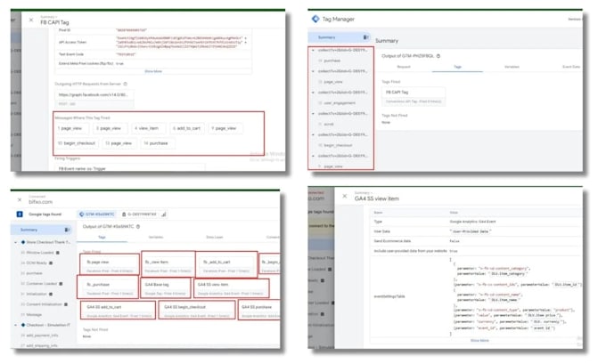Select message chip 14 purchase
The image size is (606, 364).
pos(158,143)
